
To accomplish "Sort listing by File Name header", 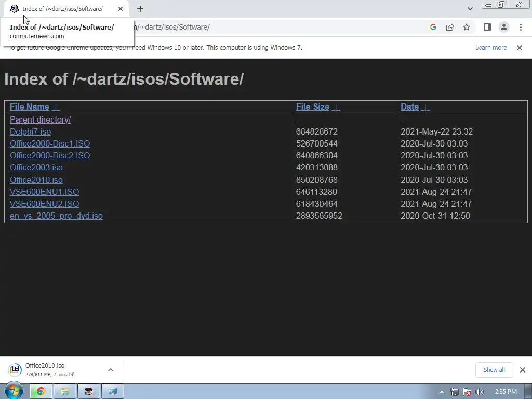I will (30, 107).
